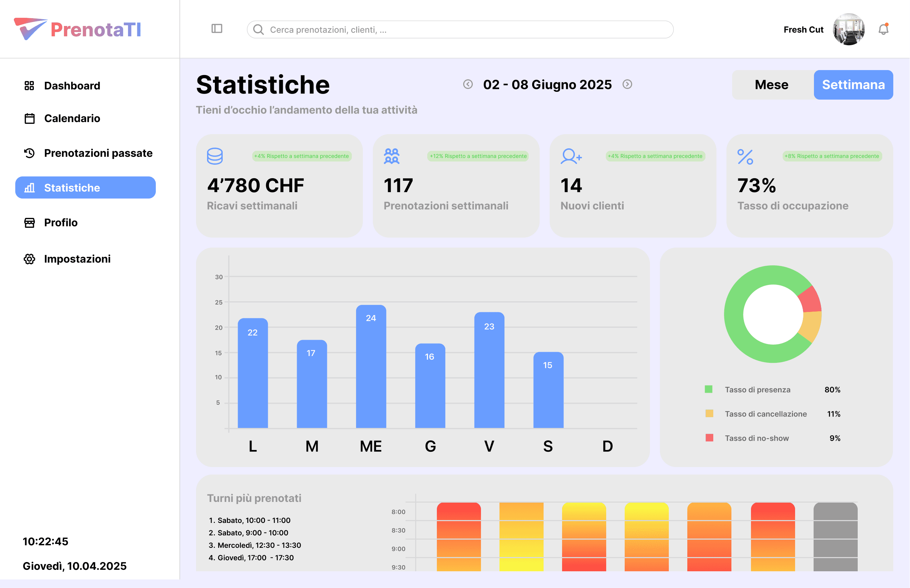This screenshot has height=588, width=910.
Task: Click the green Tasso di presenza legend swatch
Action: coord(709,390)
